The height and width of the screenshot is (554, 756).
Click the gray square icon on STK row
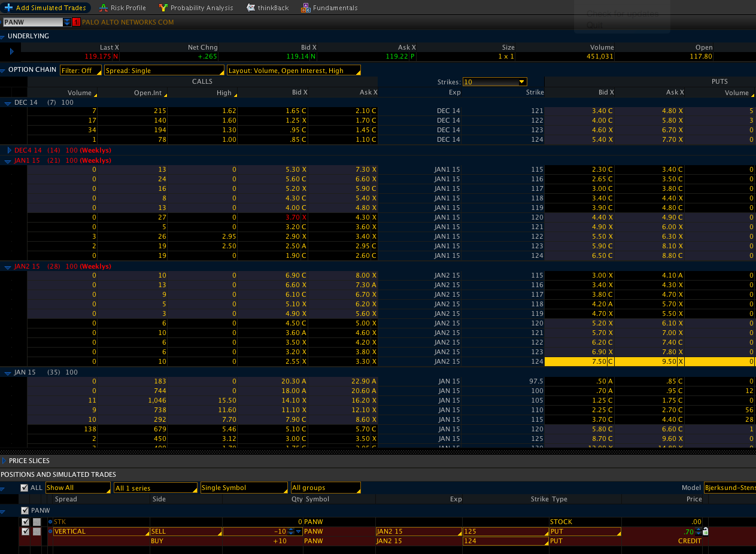click(x=37, y=522)
